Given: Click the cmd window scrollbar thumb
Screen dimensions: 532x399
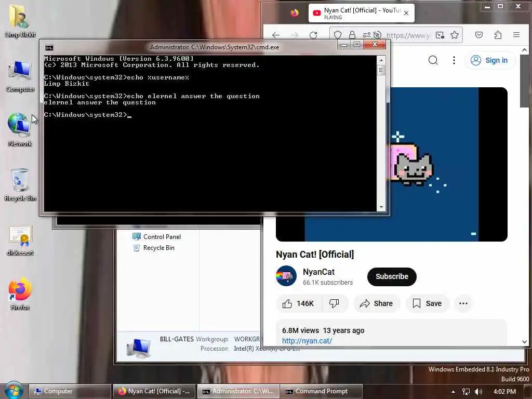Looking at the screenshot, I should 381,70.
